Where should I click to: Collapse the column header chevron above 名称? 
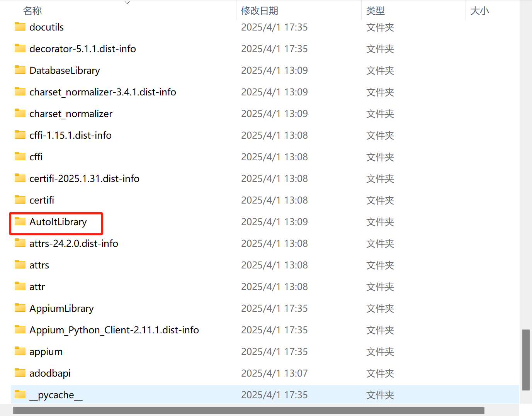(127, 3)
